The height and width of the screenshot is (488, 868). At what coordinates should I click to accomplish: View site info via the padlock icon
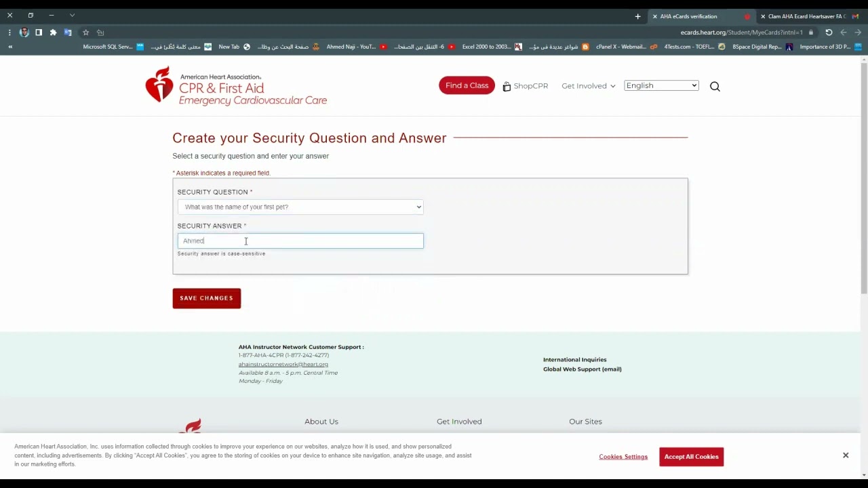coord(811,32)
